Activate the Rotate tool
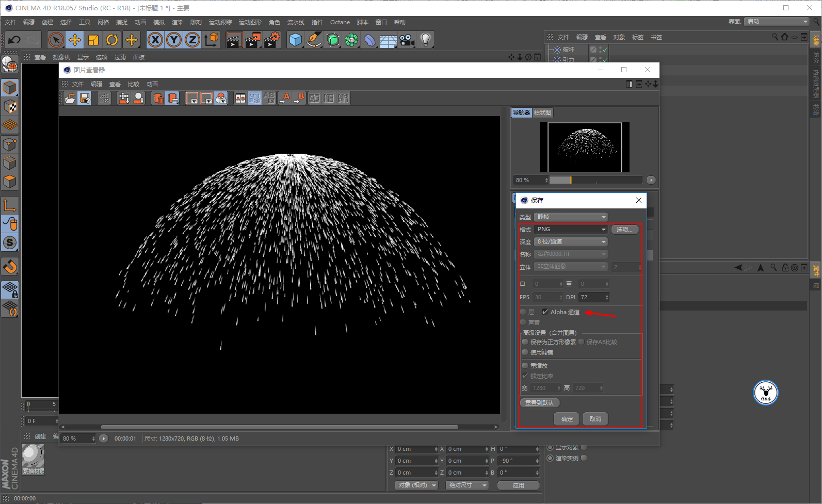This screenshot has width=822, height=504. (x=112, y=40)
